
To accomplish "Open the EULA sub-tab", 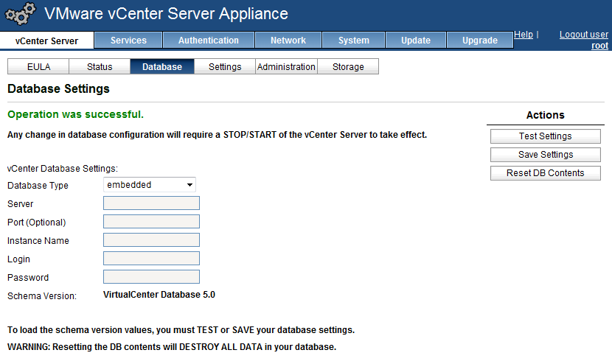I will [x=38, y=67].
